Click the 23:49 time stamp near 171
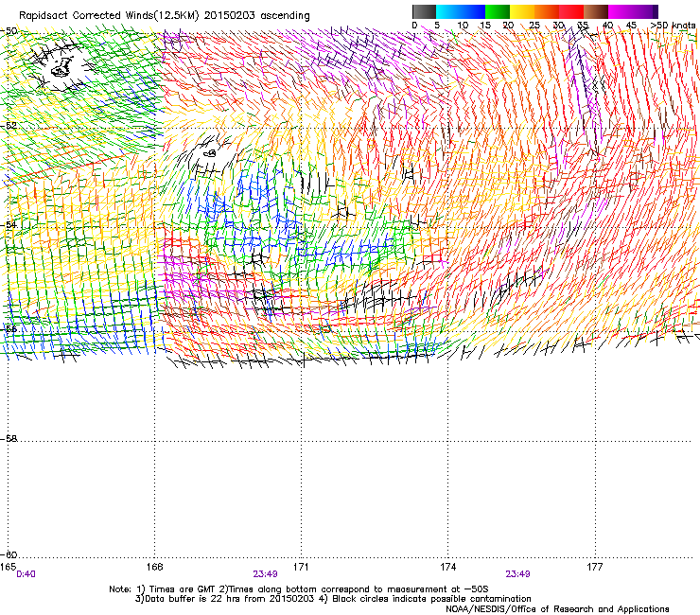 click(x=265, y=574)
